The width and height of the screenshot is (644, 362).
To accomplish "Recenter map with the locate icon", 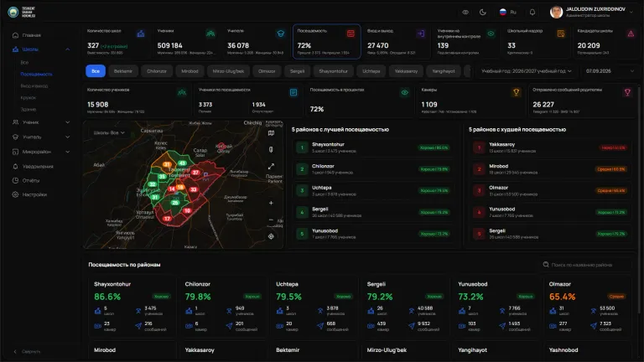I will pyautogui.click(x=271, y=236).
